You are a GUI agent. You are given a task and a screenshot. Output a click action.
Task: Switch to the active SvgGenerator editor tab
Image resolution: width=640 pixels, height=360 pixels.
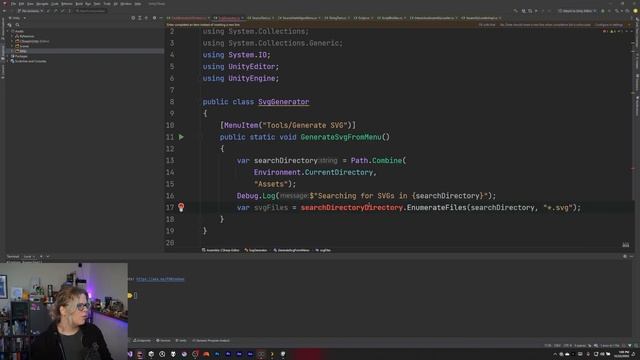coord(229,18)
